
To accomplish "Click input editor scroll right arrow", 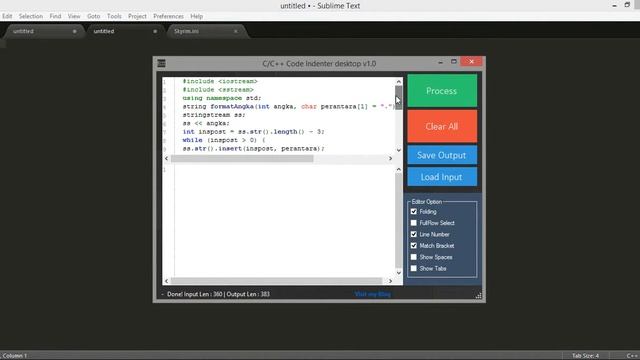I will pyautogui.click(x=390, y=158).
